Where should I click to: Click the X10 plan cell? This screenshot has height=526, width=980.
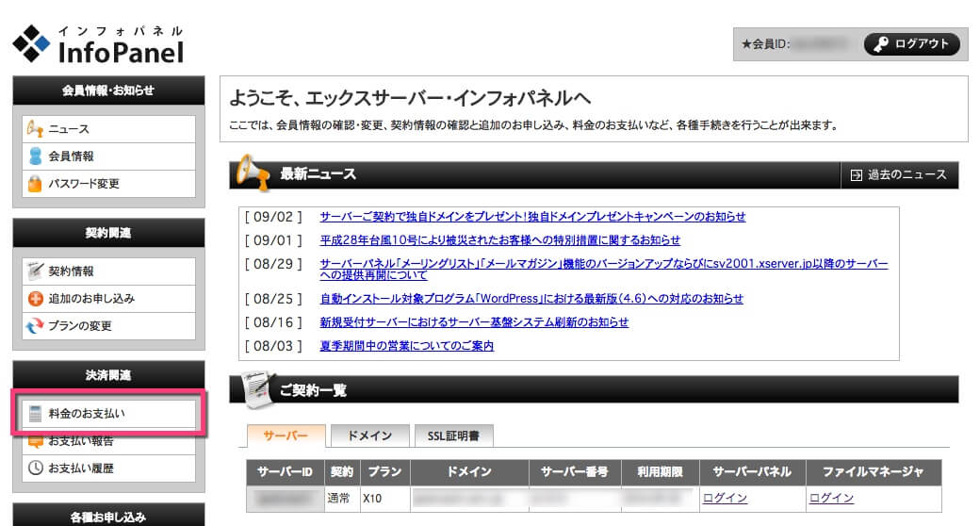click(x=384, y=499)
